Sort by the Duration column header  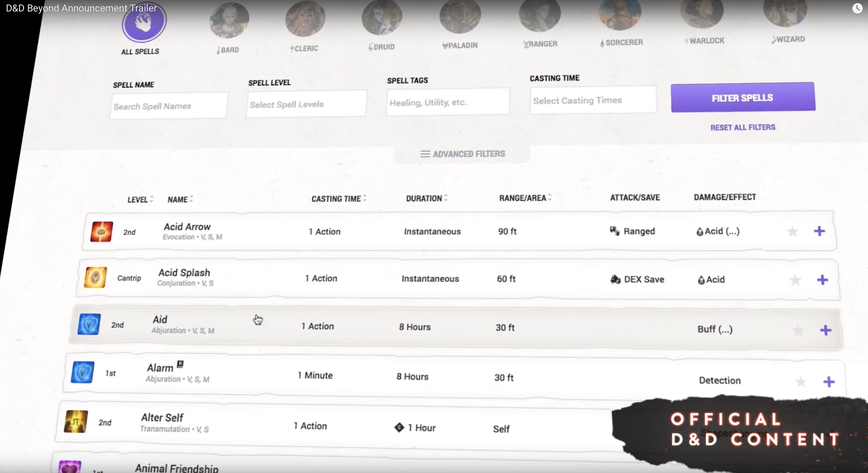point(427,198)
